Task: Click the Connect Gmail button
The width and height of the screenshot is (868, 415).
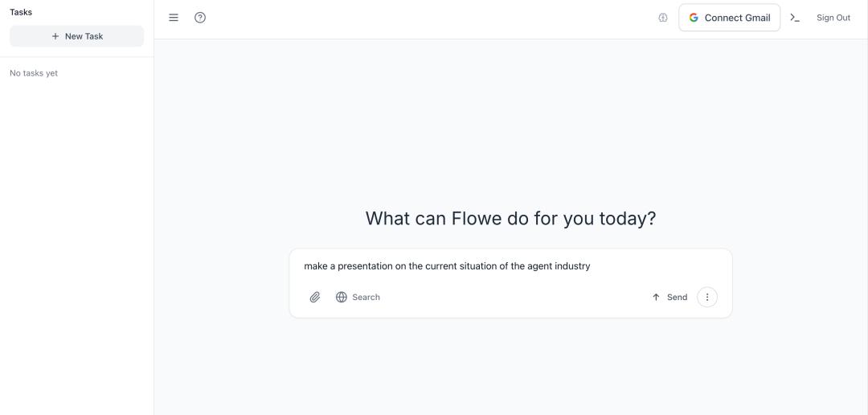Action: click(x=730, y=18)
